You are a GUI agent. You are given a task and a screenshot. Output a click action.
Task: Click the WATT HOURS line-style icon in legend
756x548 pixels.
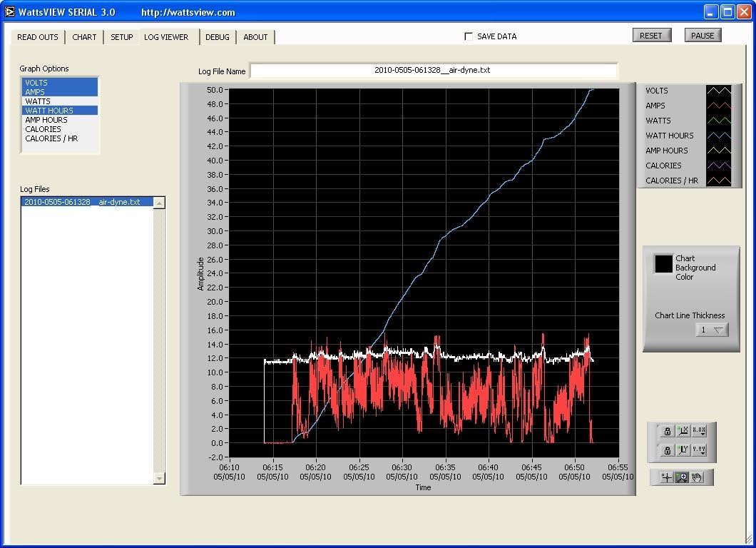(x=720, y=135)
